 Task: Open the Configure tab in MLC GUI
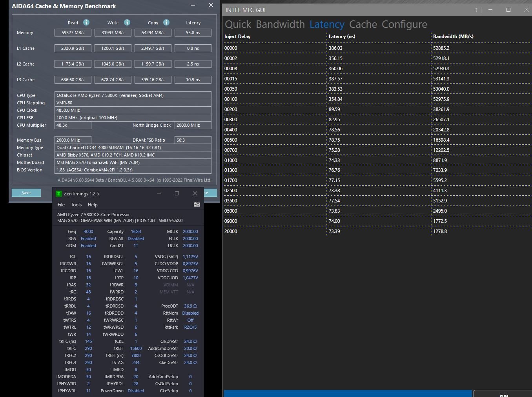click(x=404, y=24)
